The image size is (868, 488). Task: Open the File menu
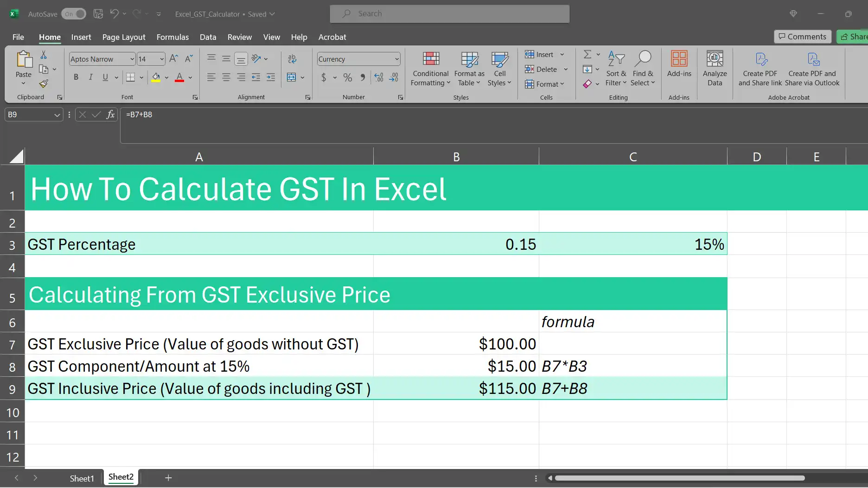tap(18, 37)
